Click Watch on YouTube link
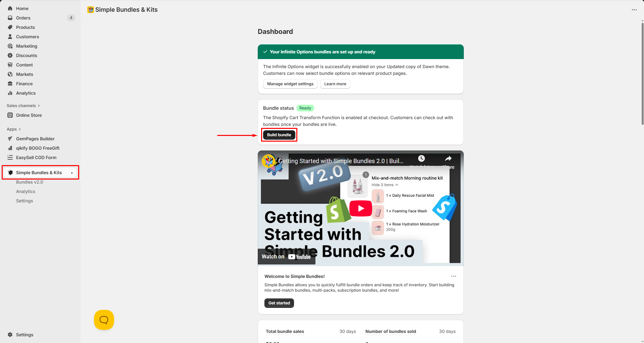 286,257
